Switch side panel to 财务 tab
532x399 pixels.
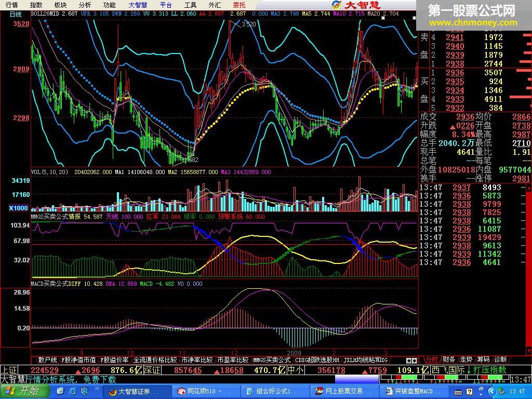point(448,360)
